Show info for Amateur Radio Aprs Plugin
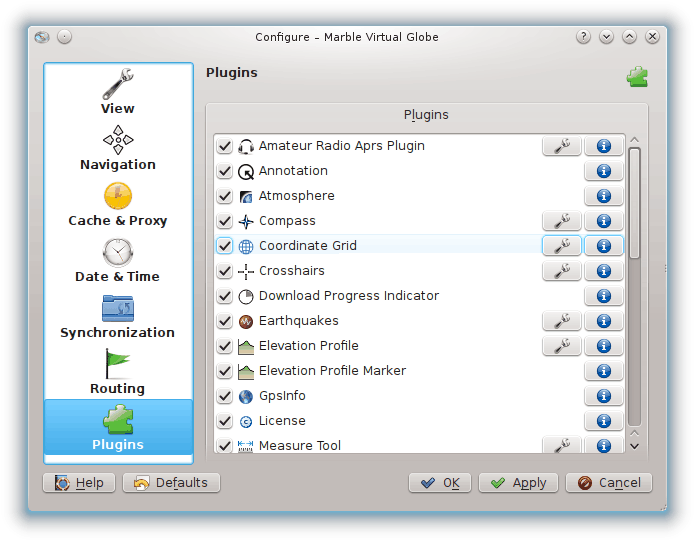 (x=604, y=146)
